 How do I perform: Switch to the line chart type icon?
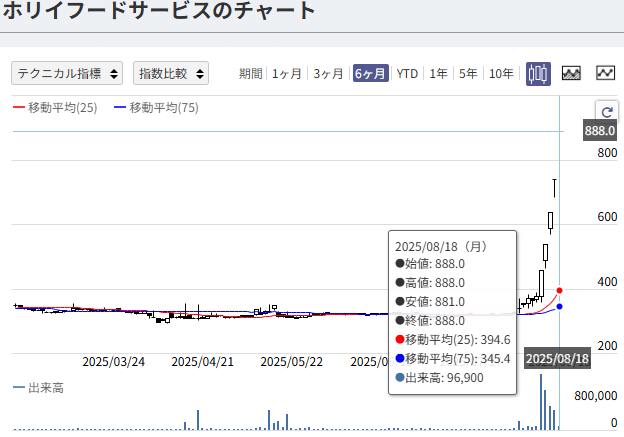point(605,73)
